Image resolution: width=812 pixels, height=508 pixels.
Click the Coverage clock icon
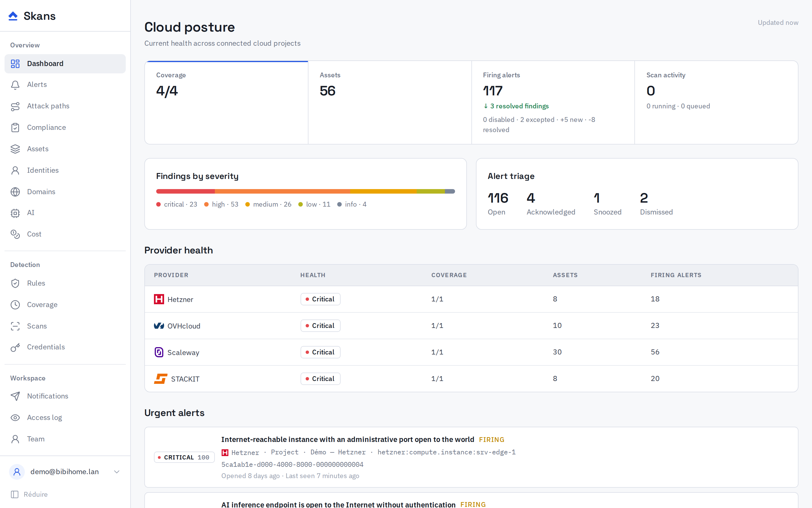15,305
